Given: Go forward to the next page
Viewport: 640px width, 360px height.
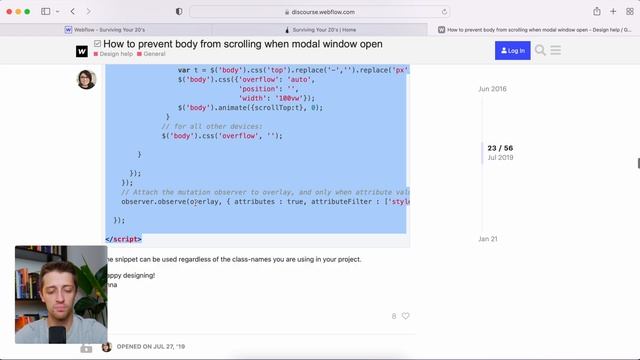Looking at the screenshot, I should (x=89, y=11).
